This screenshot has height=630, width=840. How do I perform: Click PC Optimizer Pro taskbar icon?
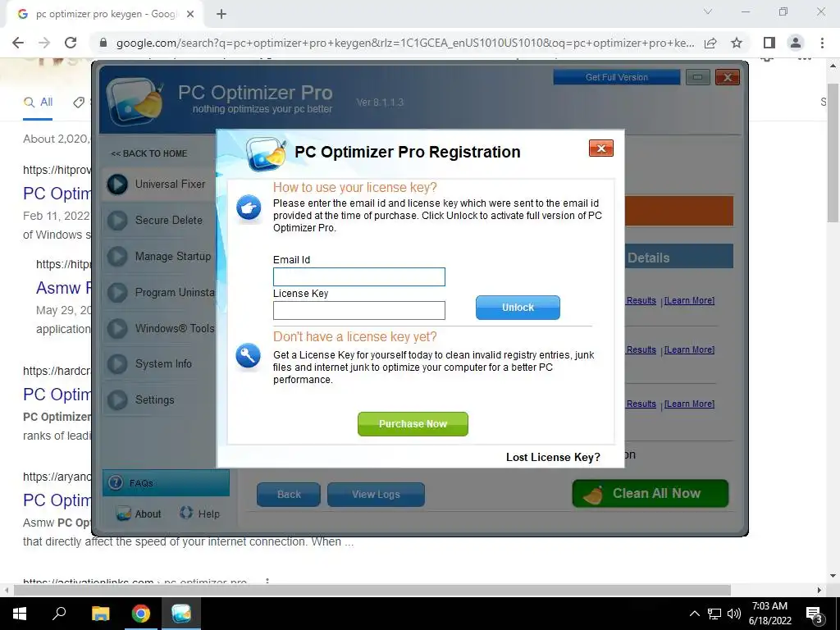pos(181,614)
